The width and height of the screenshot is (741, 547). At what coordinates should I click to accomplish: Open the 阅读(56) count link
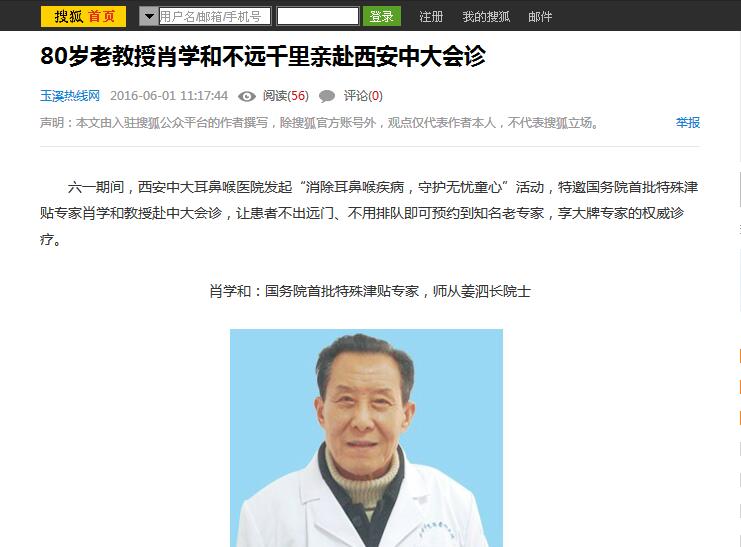tap(285, 96)
